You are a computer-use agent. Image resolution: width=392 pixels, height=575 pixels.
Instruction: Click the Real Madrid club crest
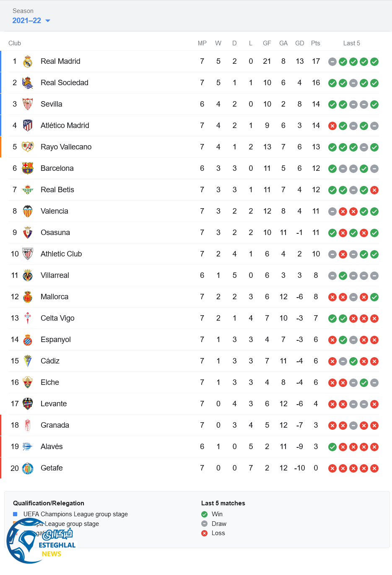[x=28, y=62]
